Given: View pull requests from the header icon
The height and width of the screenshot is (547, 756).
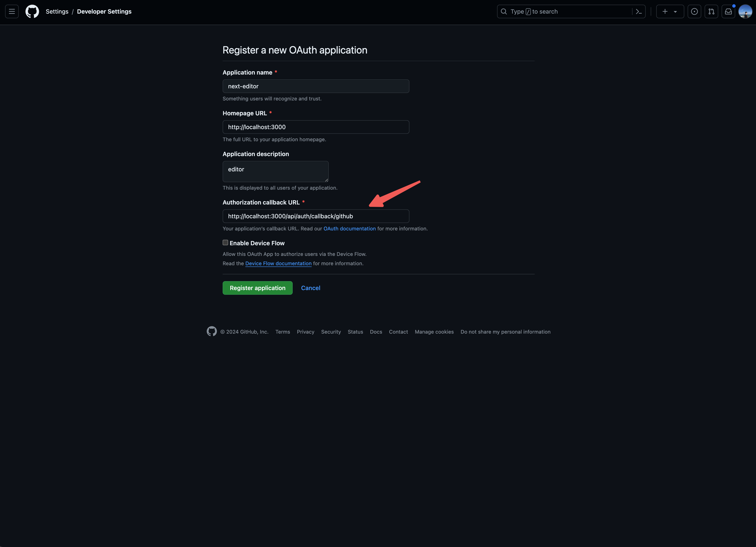Looking at the screenshot, I should [711, 12].
